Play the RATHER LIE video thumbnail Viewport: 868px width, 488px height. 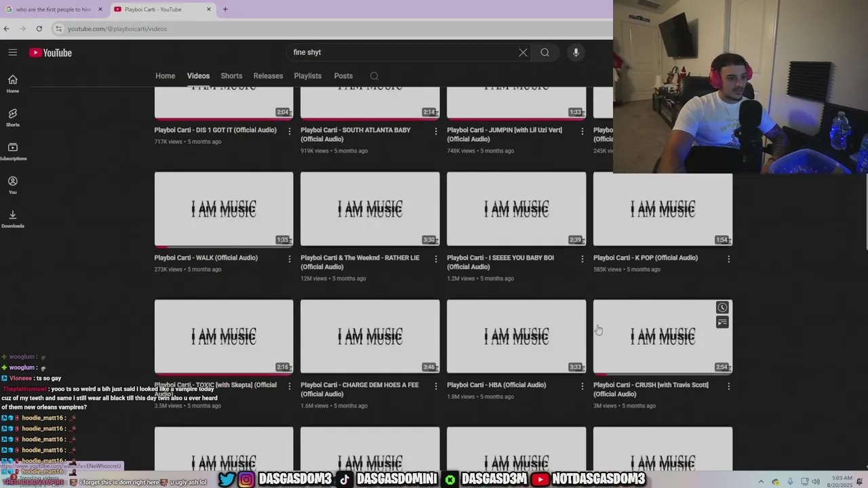370,209
